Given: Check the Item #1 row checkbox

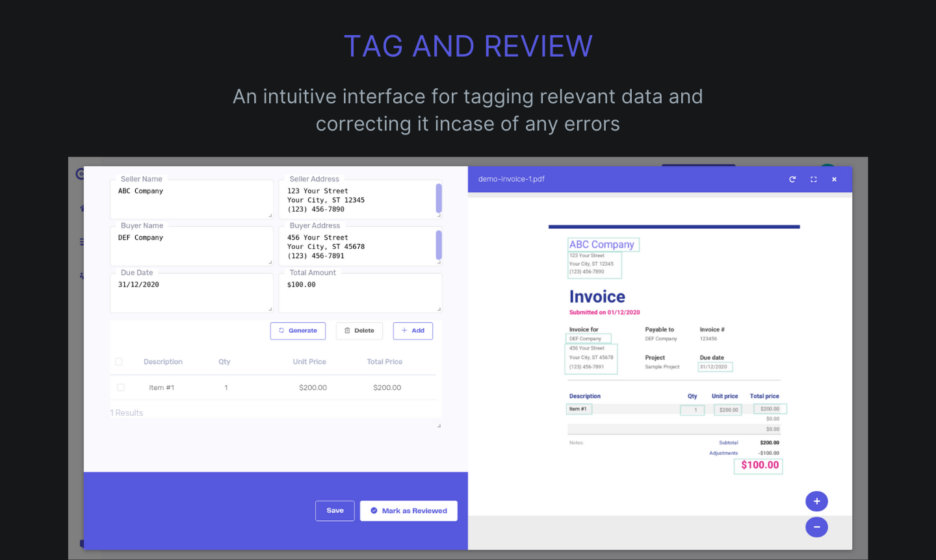Looking at the screenshot, I should [121, 388].
